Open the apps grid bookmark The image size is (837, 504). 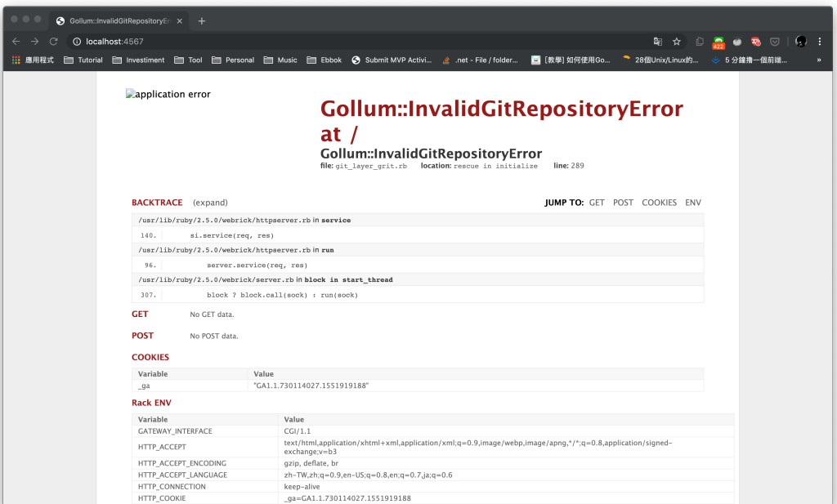point(33,60)
